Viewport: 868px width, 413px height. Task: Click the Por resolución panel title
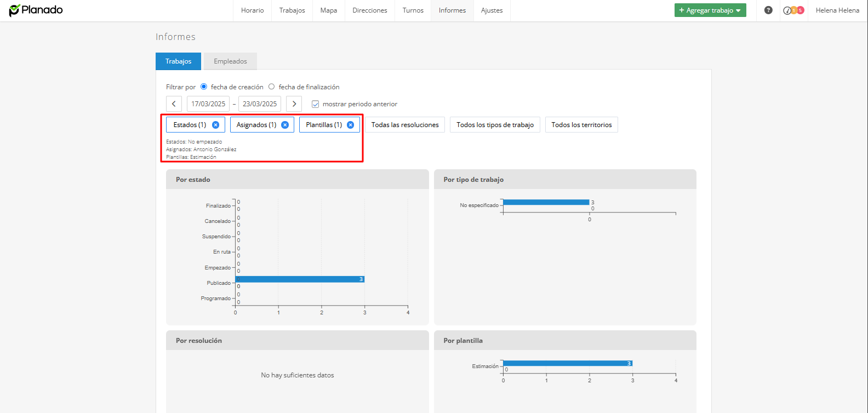199,341
